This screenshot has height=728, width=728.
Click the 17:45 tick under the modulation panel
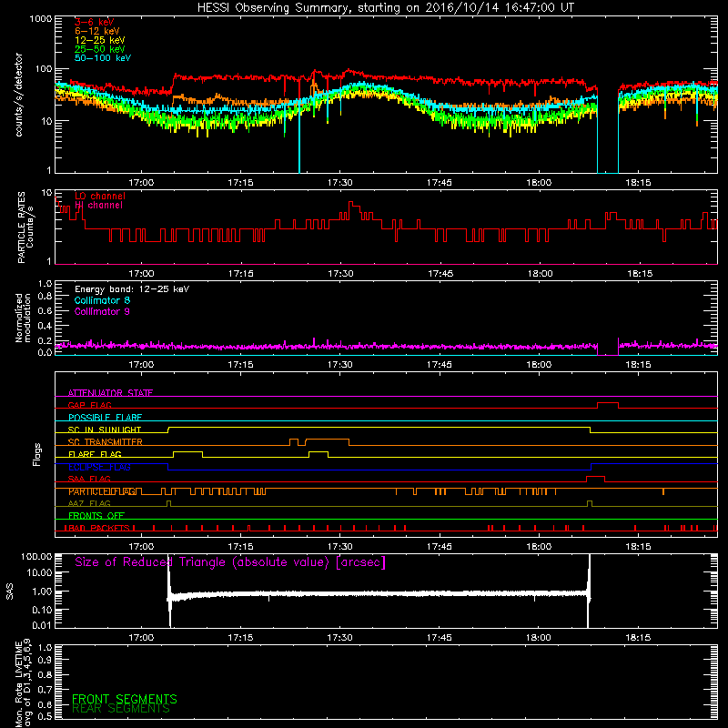(440, 365)
